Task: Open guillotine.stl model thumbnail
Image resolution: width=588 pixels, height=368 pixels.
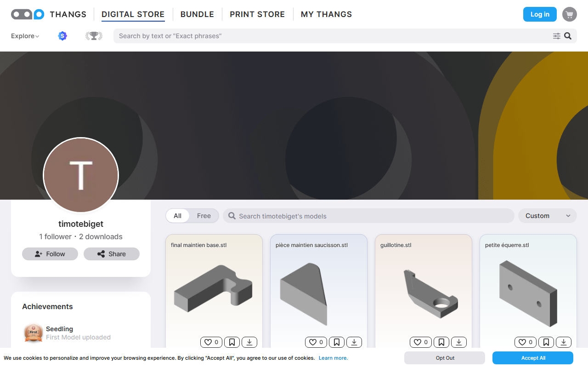Action: click(x=430, y=293)
